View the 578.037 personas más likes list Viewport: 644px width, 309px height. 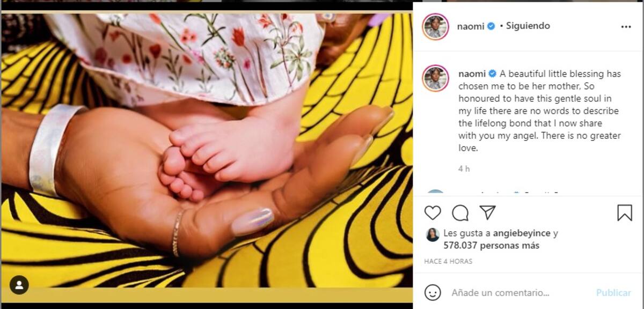(x=491, y=246)
